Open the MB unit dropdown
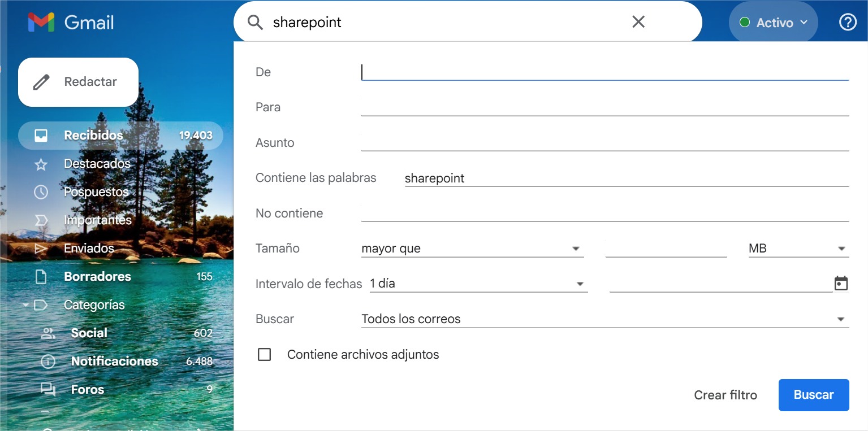868x431 pixels. tap(798, 249)
